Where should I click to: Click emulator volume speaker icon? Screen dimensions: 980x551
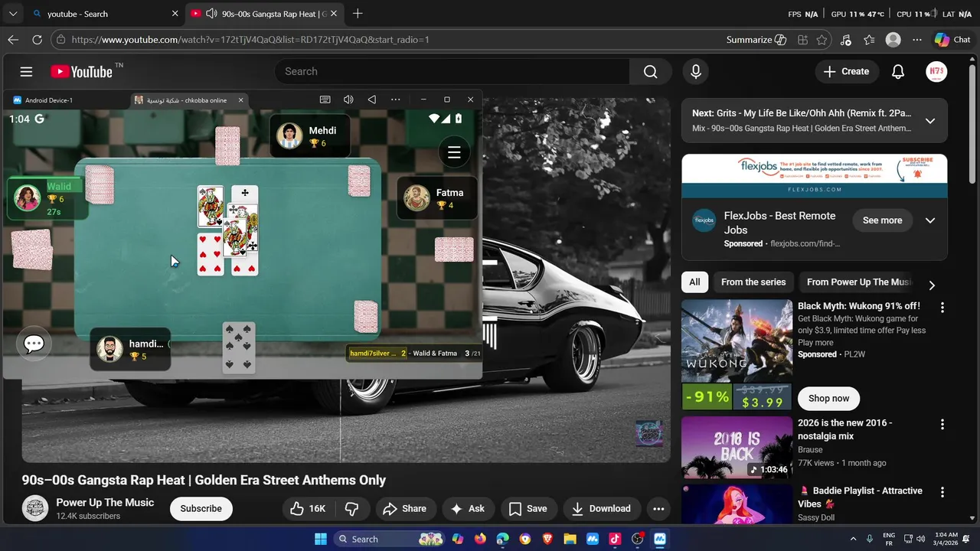pyautogui.click(x=348, y=99)
